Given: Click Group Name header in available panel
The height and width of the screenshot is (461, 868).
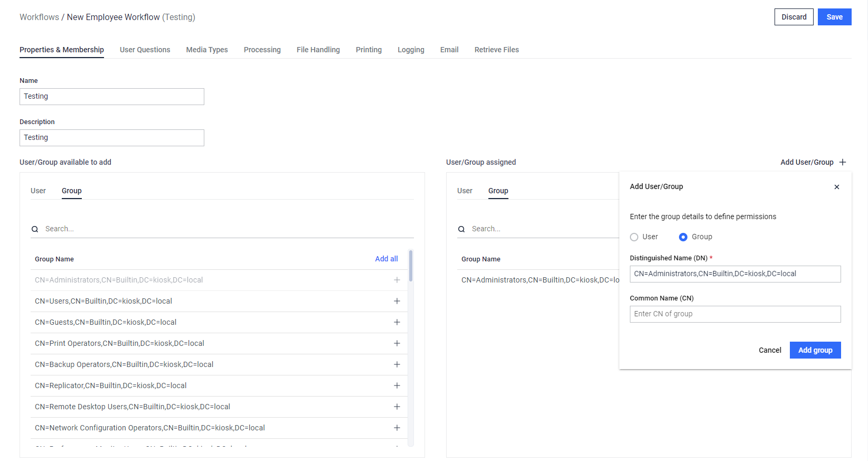Looking at the screenshot, I should 54,259.
